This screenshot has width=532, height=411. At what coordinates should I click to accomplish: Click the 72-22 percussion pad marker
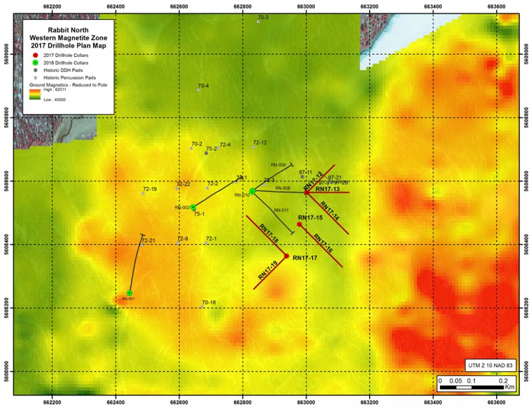click(177, 189)
